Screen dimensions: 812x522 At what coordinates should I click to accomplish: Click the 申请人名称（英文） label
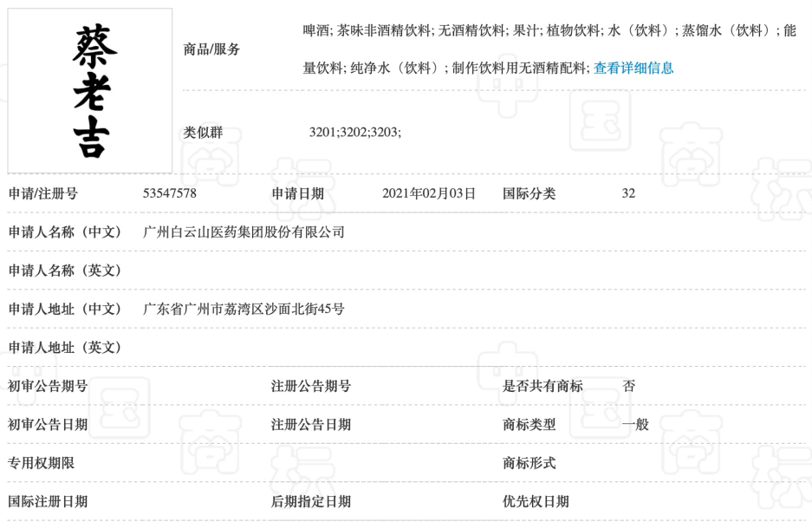pos(65,270)
